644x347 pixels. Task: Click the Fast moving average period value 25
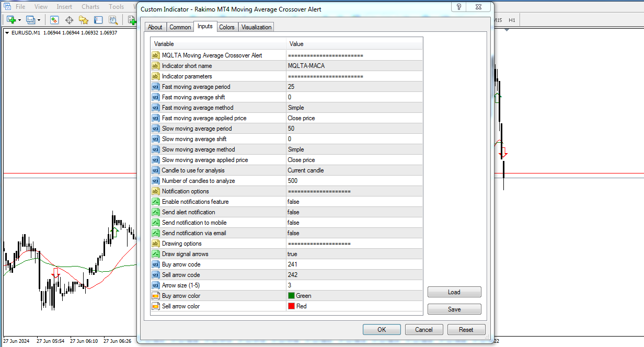[x=291, y=87]
